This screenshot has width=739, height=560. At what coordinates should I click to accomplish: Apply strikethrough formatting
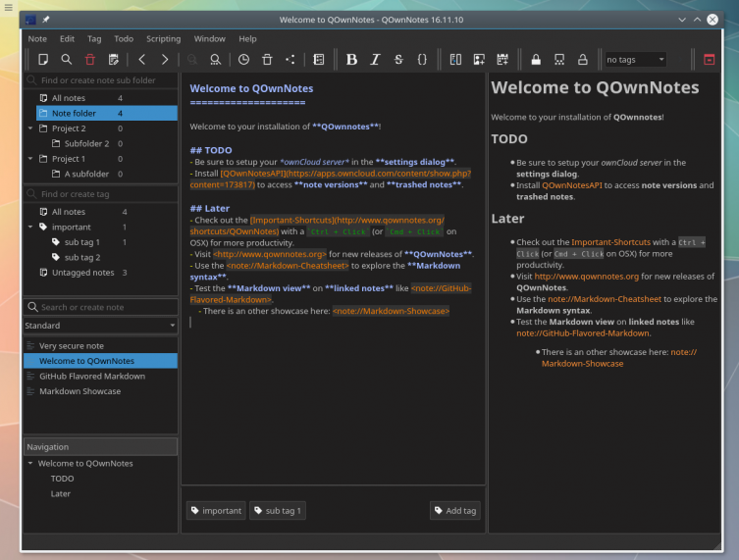(x=398, y=60)
